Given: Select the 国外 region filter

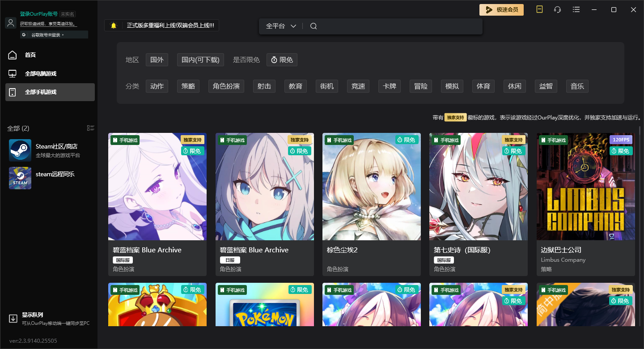Looking at the screenshot, I should (x=157, y=60).
